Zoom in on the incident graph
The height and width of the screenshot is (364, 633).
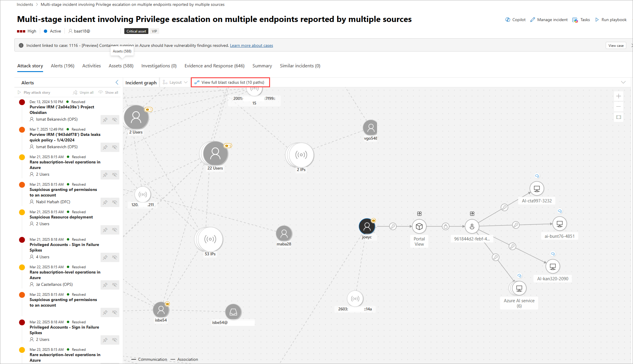pos(619,96)
